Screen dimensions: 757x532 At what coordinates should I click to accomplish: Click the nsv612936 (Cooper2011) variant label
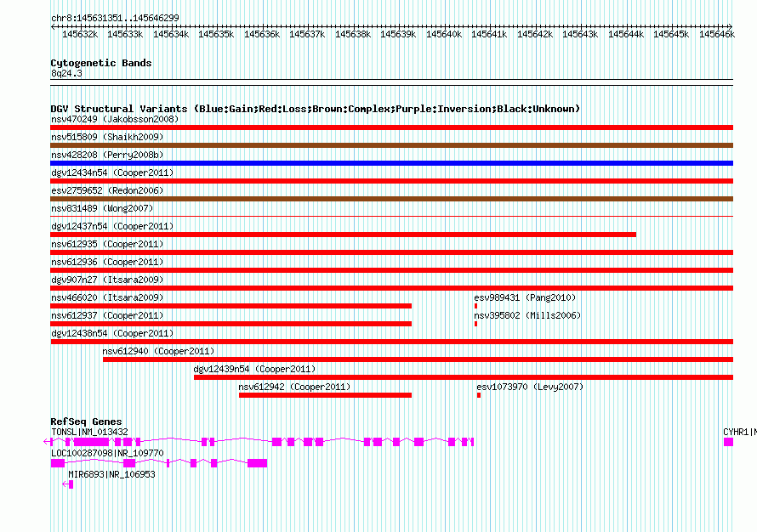click(107, 262)
